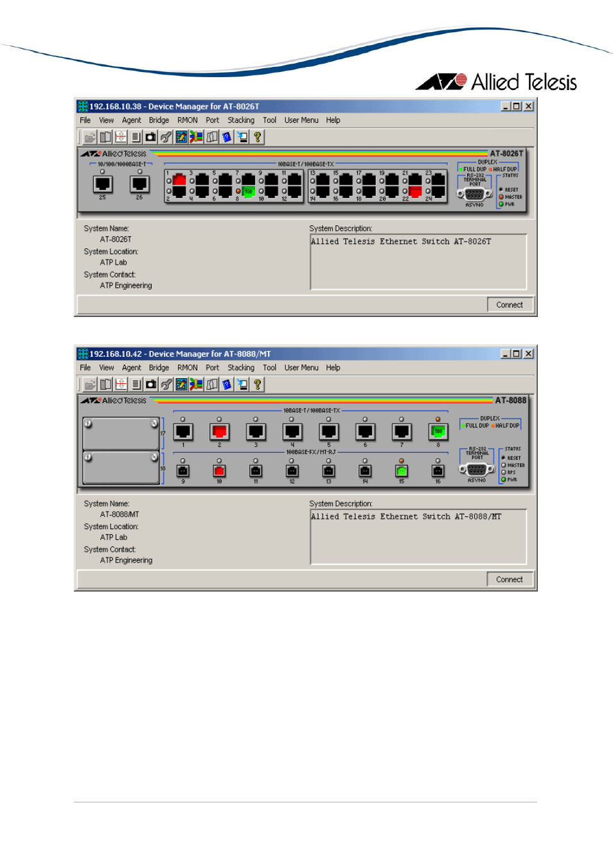Select gigabit port 25 on the AT-8026T
Image resolution: width=613 pixels, height=868 pixels.
point(103,185)
